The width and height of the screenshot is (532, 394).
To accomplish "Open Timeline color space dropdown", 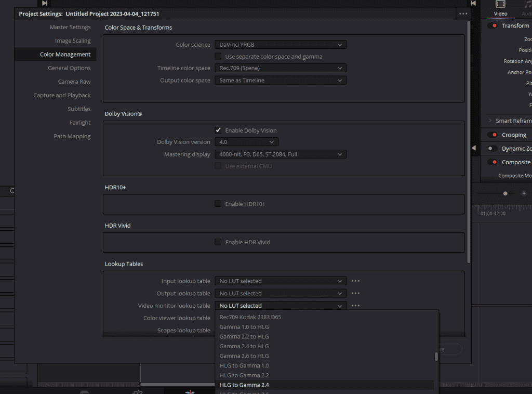I will point(281,68).
